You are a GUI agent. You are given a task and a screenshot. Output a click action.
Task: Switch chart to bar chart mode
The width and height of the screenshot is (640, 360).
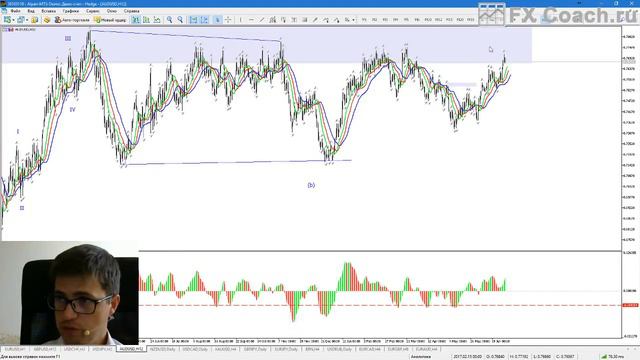pyautogui.click(x=136, y=20)
